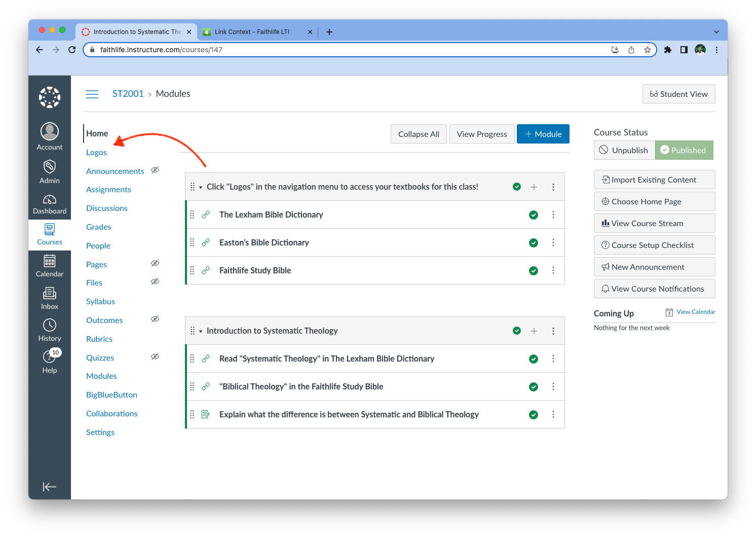Click the drag handle of Easton's Bible Dictionary
Viewport: 756px width, 537px height.
pos(192,243)
